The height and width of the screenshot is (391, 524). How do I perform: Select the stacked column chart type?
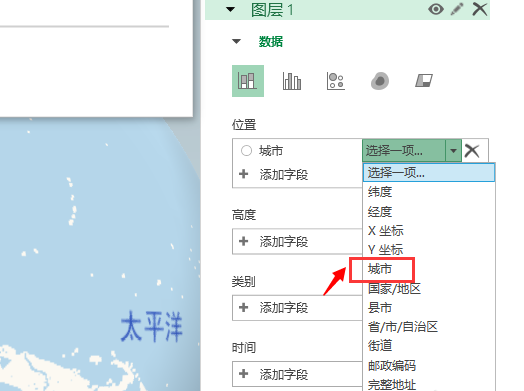[248, 81]
